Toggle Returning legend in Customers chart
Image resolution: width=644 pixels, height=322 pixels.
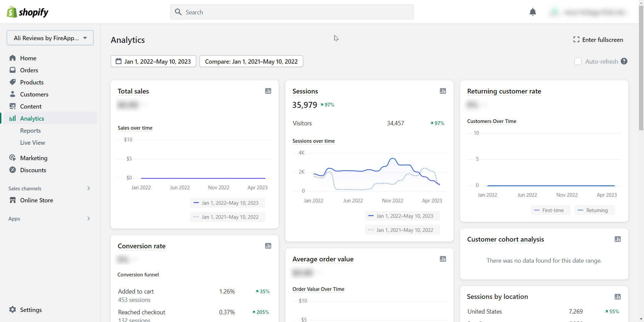click(x=594, y=210)
